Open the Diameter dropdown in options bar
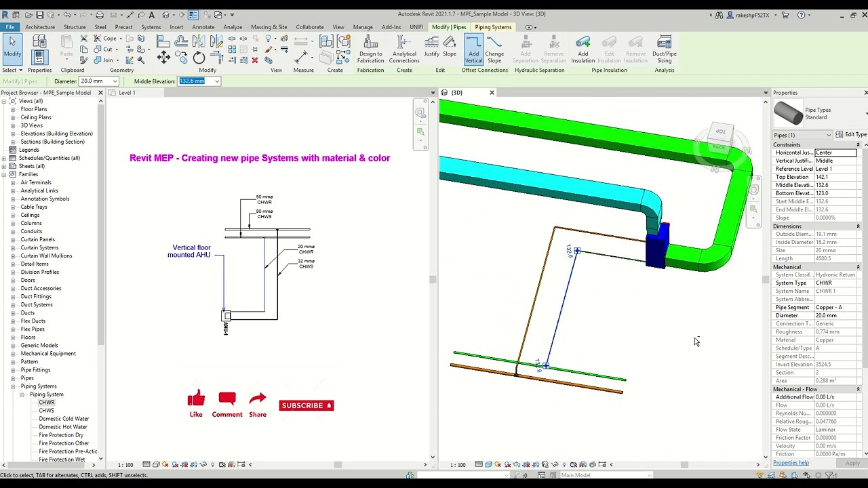The image size is (868, 488). [115, 81]
